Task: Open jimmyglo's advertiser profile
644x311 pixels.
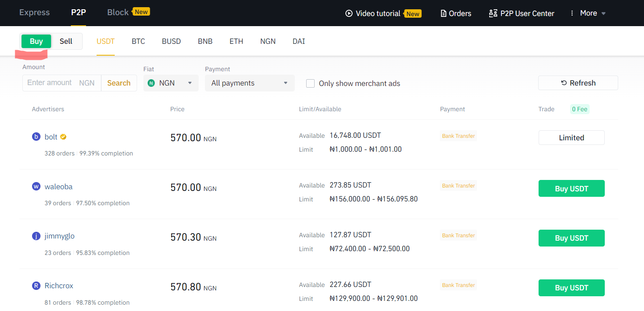Action: click(x=59, y=236)
